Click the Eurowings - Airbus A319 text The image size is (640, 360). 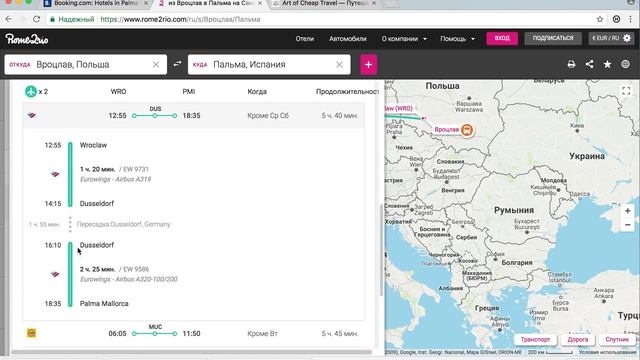point(116,179)
